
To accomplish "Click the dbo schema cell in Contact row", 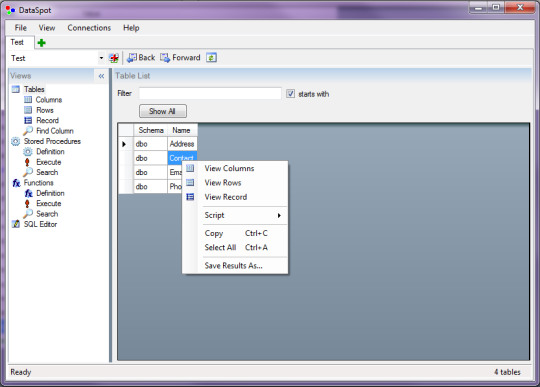I will (x=150, y=158).
